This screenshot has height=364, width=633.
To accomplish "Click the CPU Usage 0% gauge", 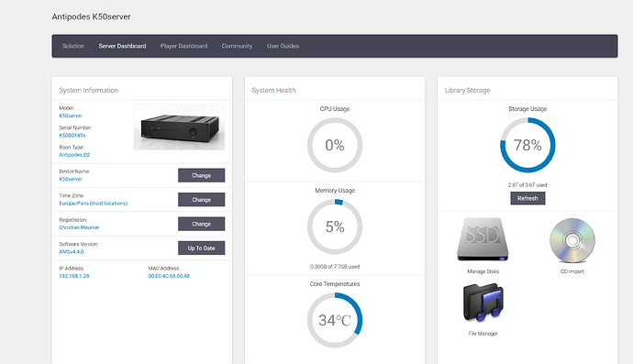I will pos(335,145).
